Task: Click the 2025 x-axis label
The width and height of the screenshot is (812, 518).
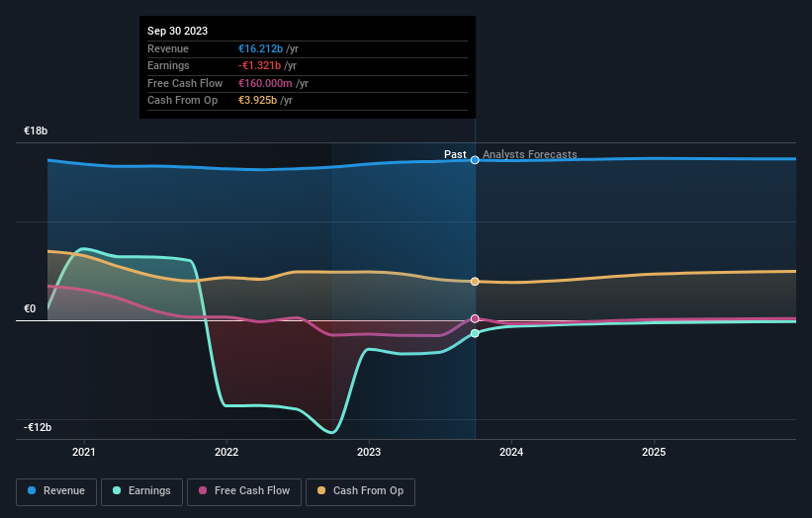Action: [654, 452]
